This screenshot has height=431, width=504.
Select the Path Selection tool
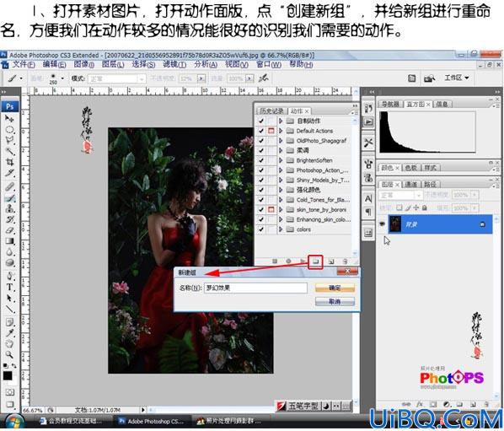[x=9, y=299]
